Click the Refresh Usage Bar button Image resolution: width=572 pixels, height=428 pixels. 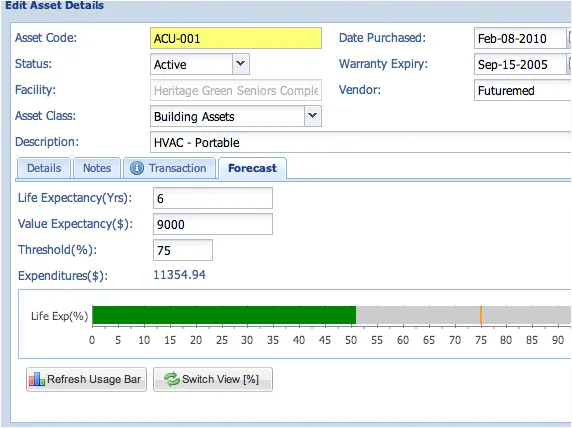point(86,379)
